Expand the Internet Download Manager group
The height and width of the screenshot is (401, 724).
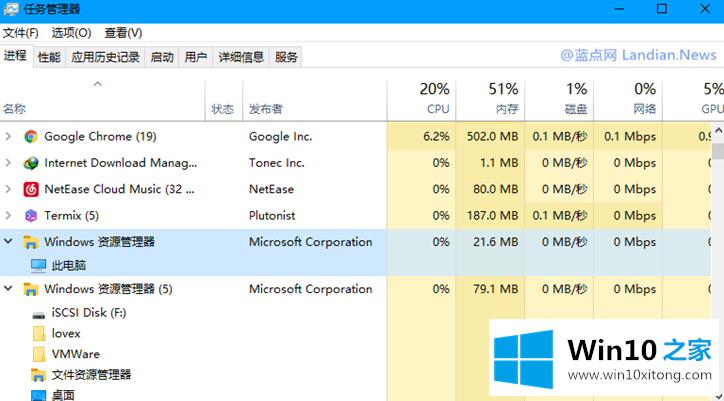point(8,163)
